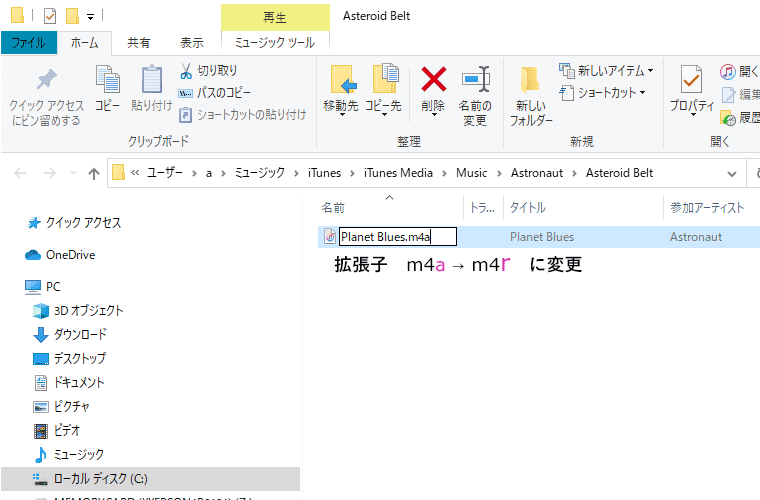Switch to the Share (共有) tab
The image size is (760, 500).
(x=139, y=43)
